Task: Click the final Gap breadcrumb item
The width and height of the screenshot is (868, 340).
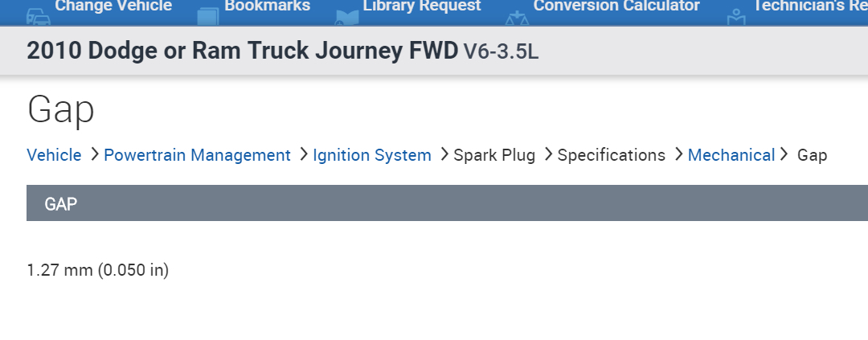Action: pyautogui.click(x=812, y=155)
